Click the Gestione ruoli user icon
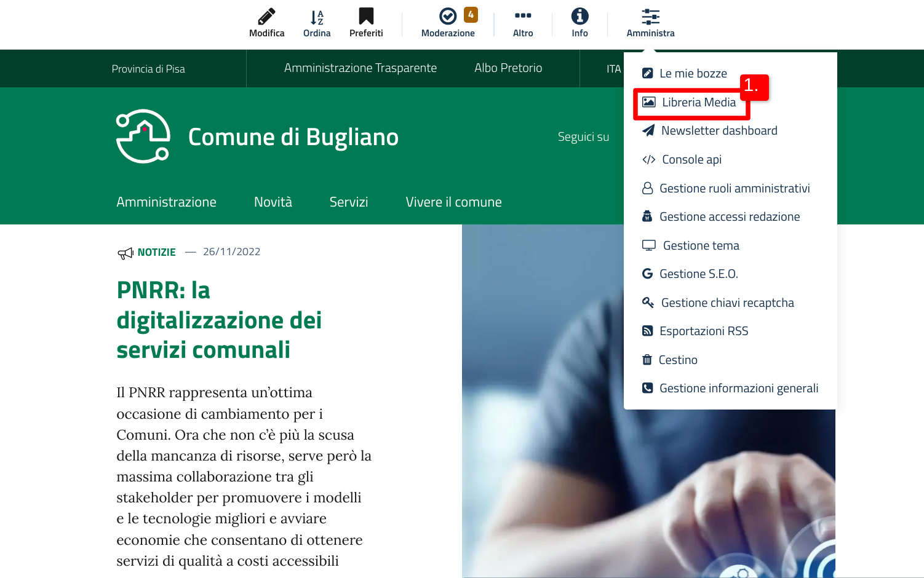The height and width of the screenshot is (578, 924). click(647, 188)
